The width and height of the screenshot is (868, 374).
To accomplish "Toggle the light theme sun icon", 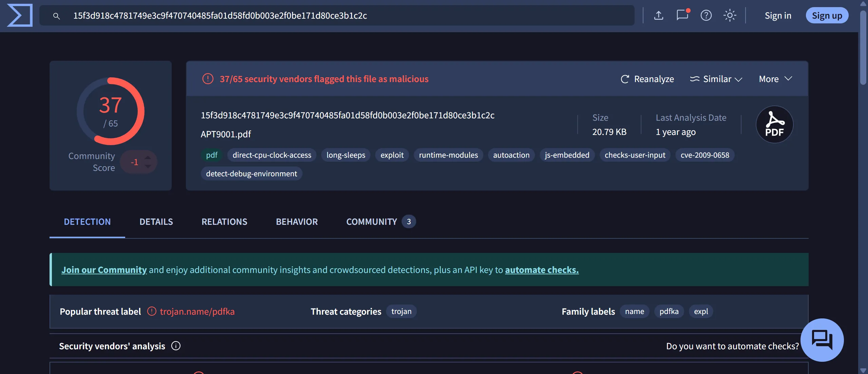I will point(730,15).
